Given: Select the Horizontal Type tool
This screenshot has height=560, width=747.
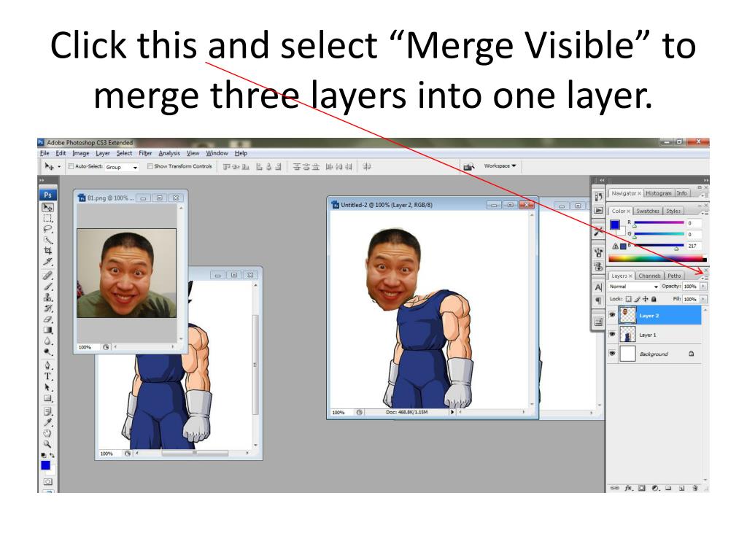Looking at the screenshot, I should coord(47,376).
